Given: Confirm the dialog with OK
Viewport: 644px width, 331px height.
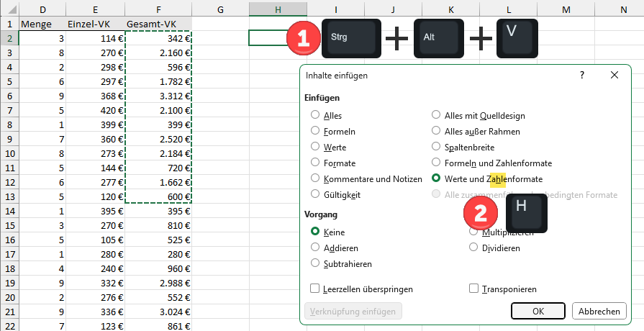Looking at the screenshot, I should click(x=538, y=311).
